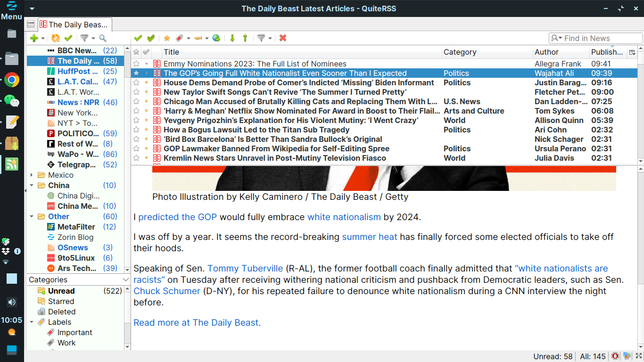This screenshot has height=362, width=644.
Task: Sort news by the Title column header
Action: click(x=302, y=52)
